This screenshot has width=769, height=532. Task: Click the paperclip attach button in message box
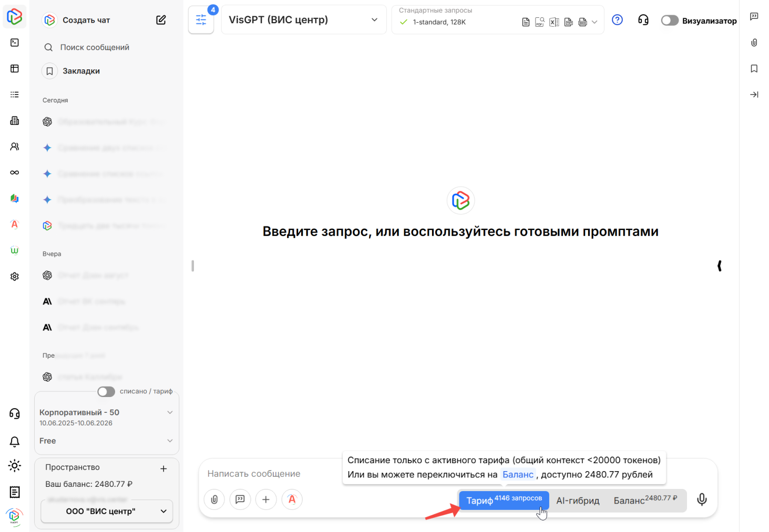coord(214,499)
